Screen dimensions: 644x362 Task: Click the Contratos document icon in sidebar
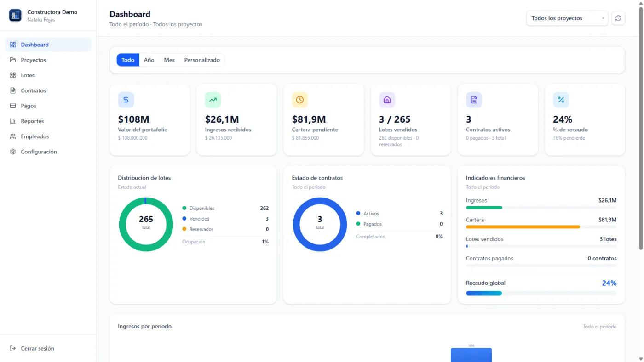(x=13, y=90)
